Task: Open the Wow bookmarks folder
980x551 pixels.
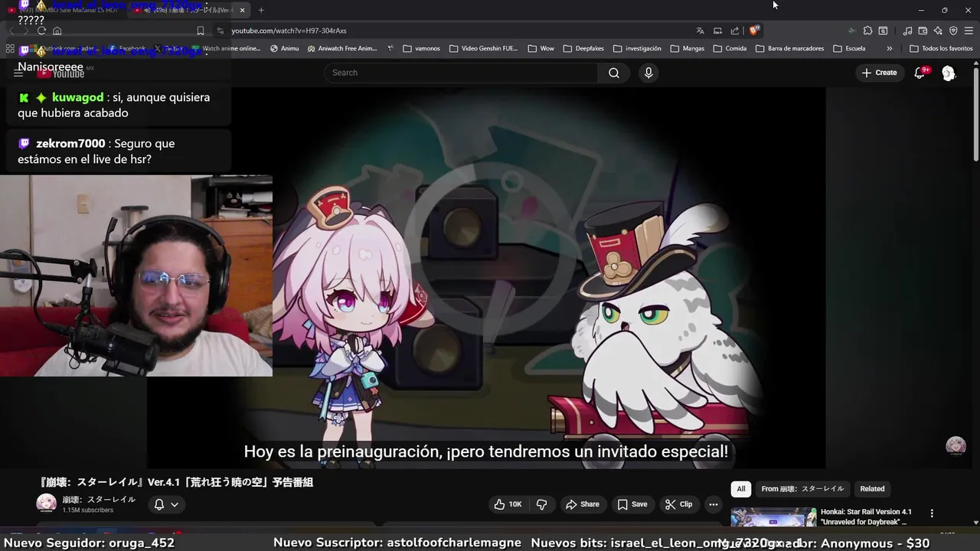Action: tap(541, 48)
